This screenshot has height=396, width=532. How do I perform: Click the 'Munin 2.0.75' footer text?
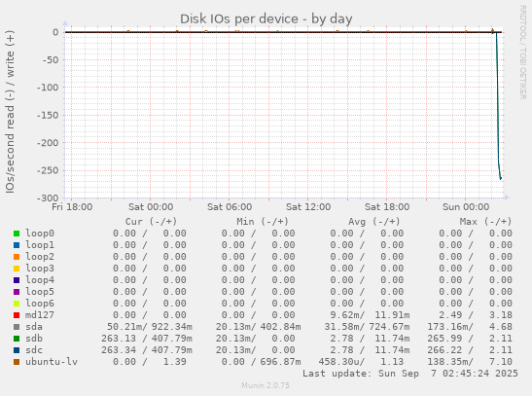pyautogui.click(x=266, y=385)
